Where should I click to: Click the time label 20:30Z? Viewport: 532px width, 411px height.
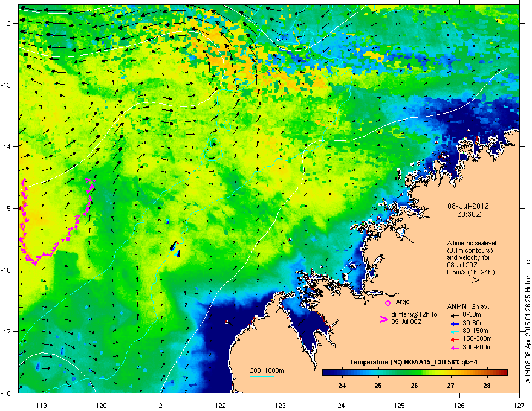[x=469, y=215]
